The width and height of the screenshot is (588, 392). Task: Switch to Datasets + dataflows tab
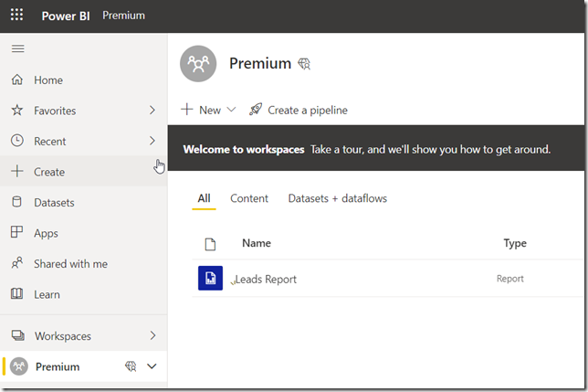pos(338,198)
